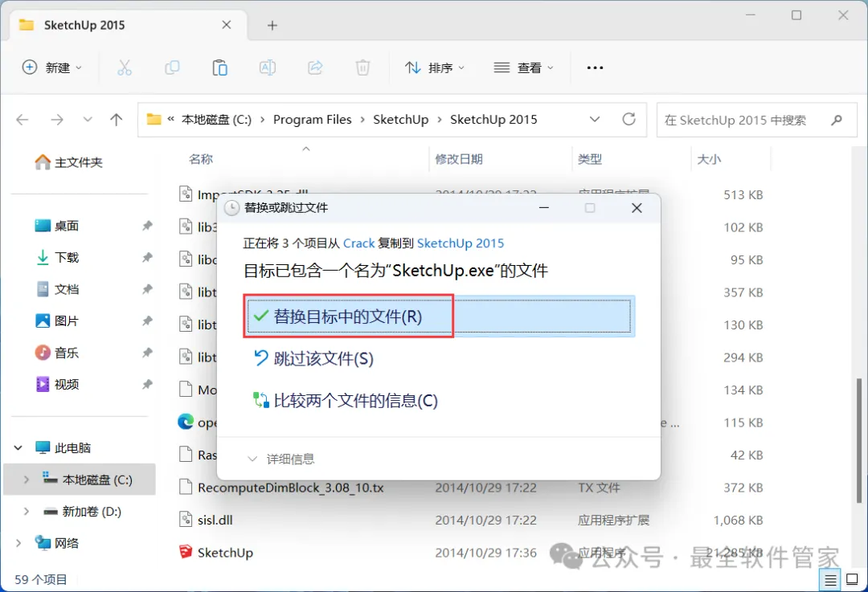Choose Replace the files in destination
Screen dimensions: 868x592
click(439, 316)
